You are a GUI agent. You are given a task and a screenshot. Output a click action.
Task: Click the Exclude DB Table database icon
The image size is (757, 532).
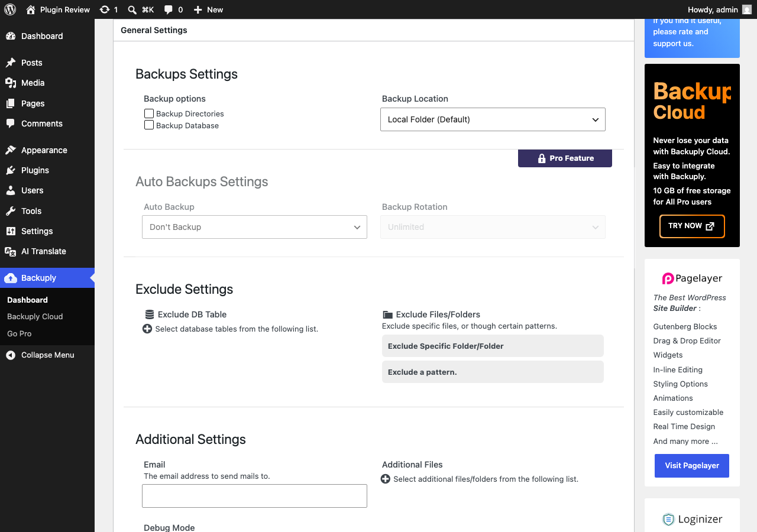pos(150,314)
